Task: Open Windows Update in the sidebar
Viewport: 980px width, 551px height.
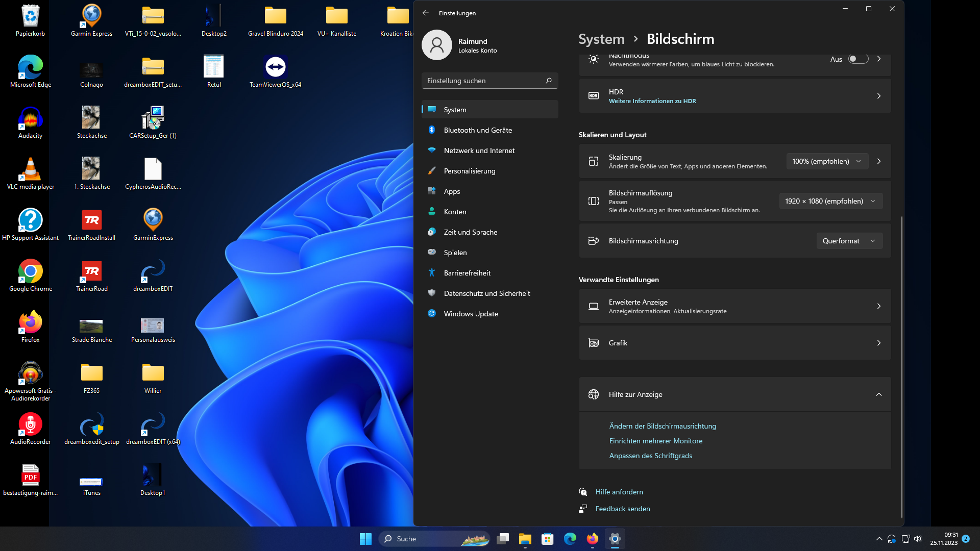Action: pyautogui.click(x=471, y=314)
